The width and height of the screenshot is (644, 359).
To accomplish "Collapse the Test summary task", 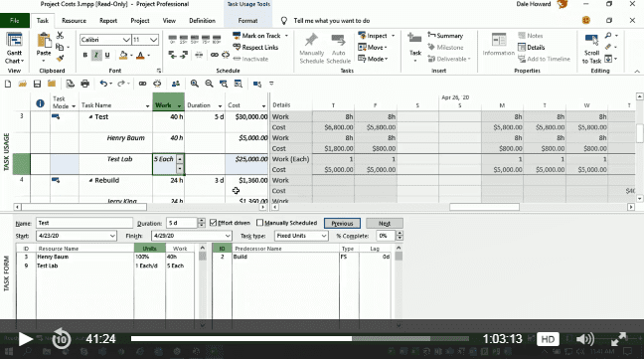I will 90,117.
